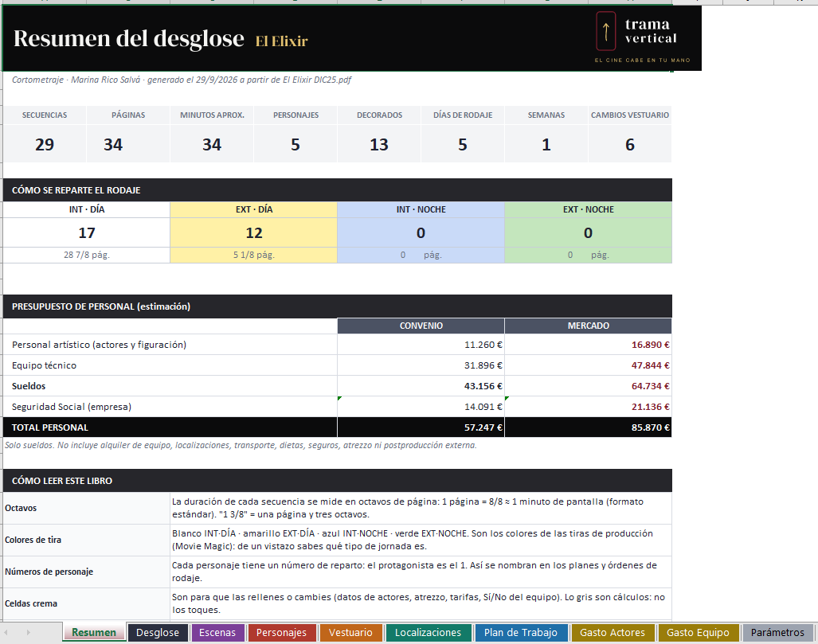Select the bold 'Sueldos' row label
818x644 pixels.
tap(170, 386)
